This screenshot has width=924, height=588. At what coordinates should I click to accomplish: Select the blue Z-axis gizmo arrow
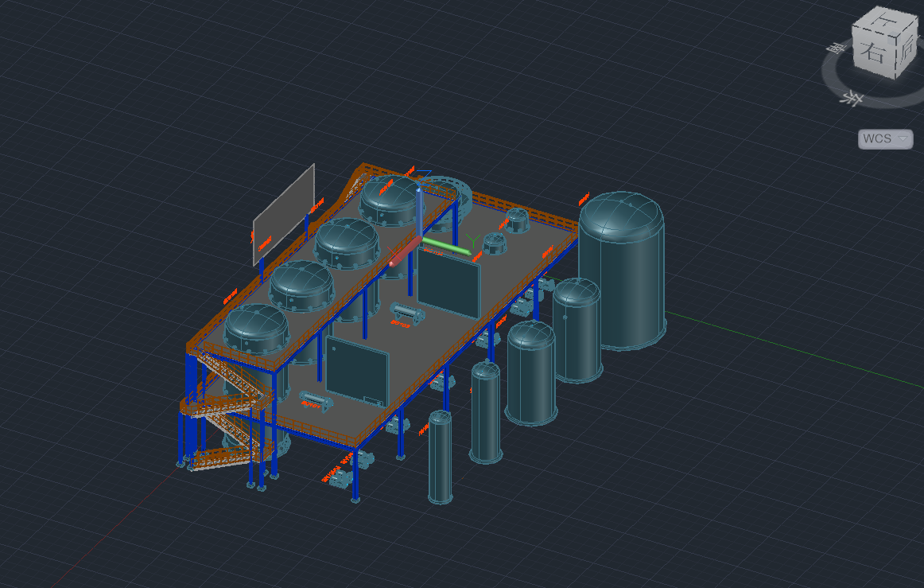[418, 212]
